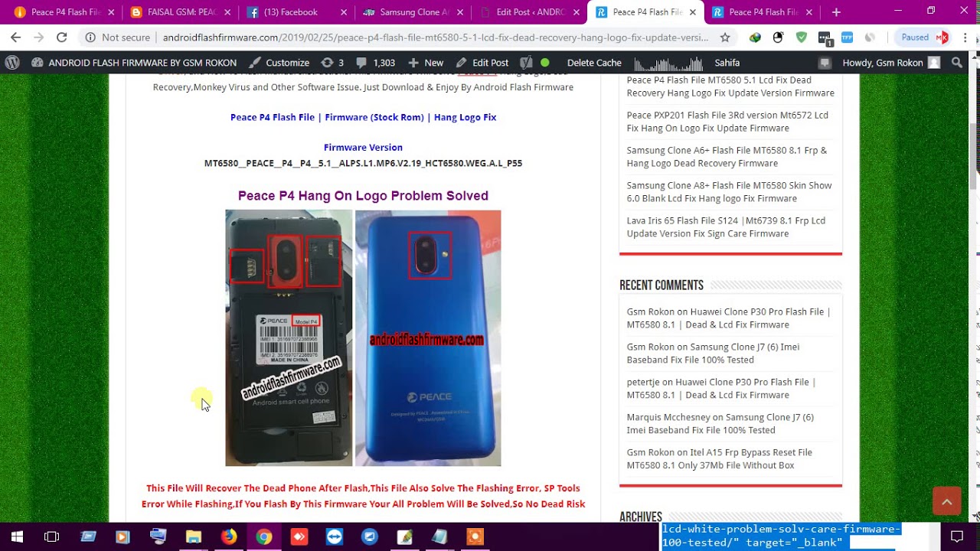Open Sahifa theme menu

pyautogui.click(x=727, y=63)
